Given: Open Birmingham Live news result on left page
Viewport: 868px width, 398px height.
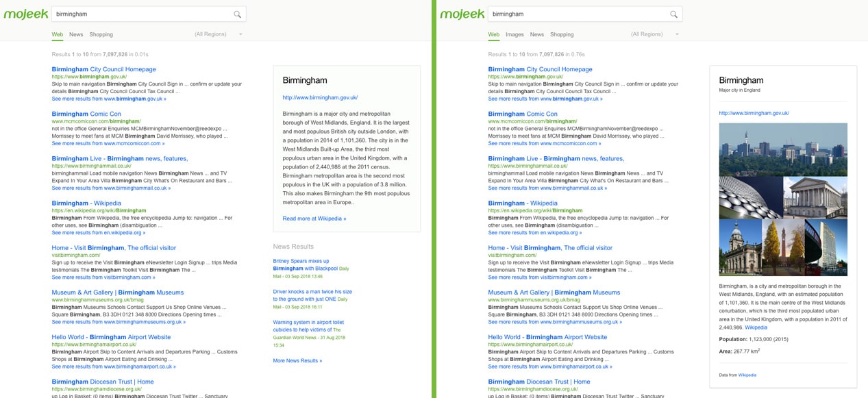Looking at the screenshot, I should (x=119, y=158).
